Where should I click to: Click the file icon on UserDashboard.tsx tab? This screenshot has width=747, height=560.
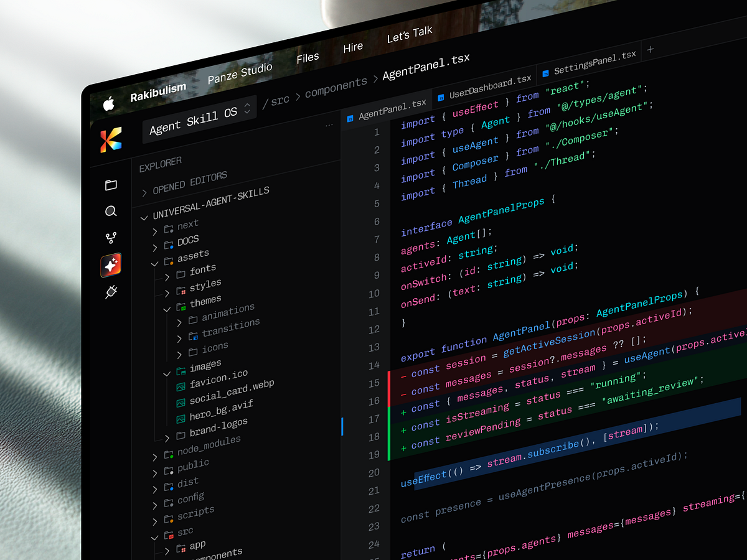coord(441,97)
